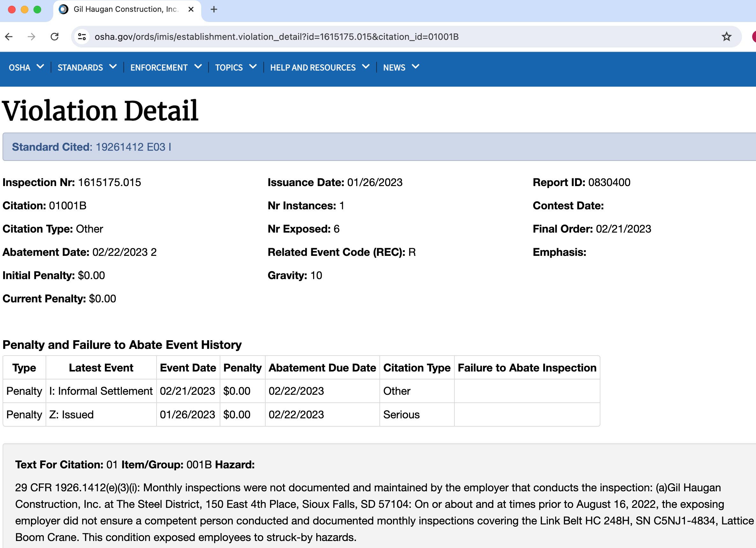Expand the NEWS menu chevron
Image resolution: width=756 pixels, height=548 pixels.
tap(415, 67)
